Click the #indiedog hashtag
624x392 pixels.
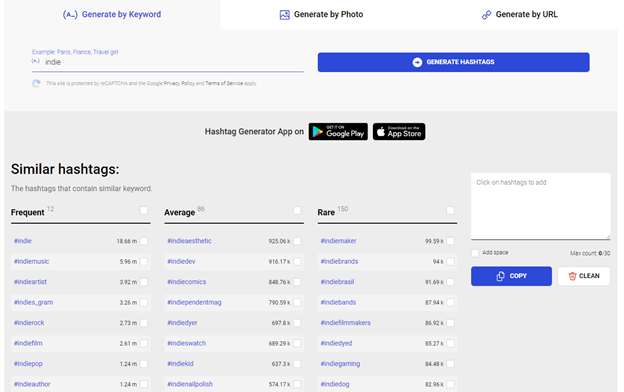tap(335, 384)
